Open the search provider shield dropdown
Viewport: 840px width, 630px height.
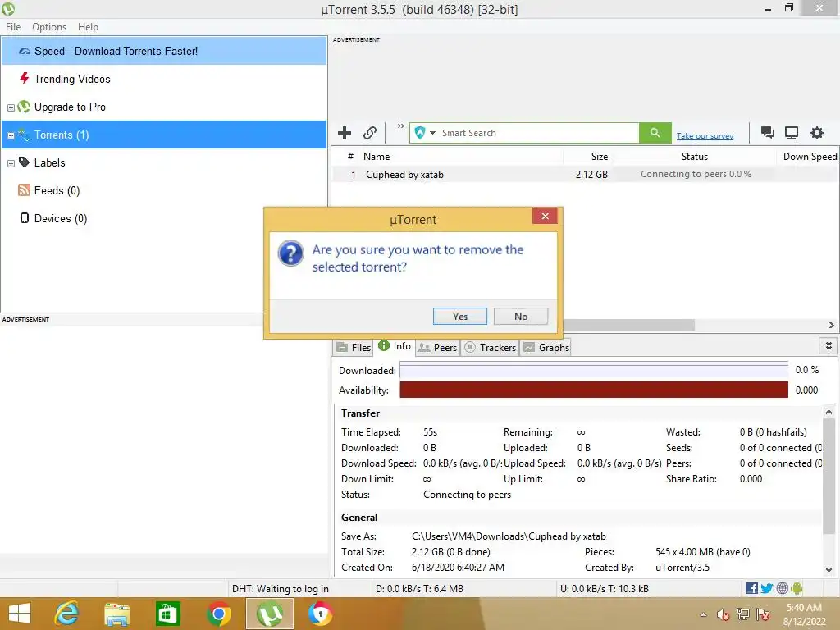[425, 132]
